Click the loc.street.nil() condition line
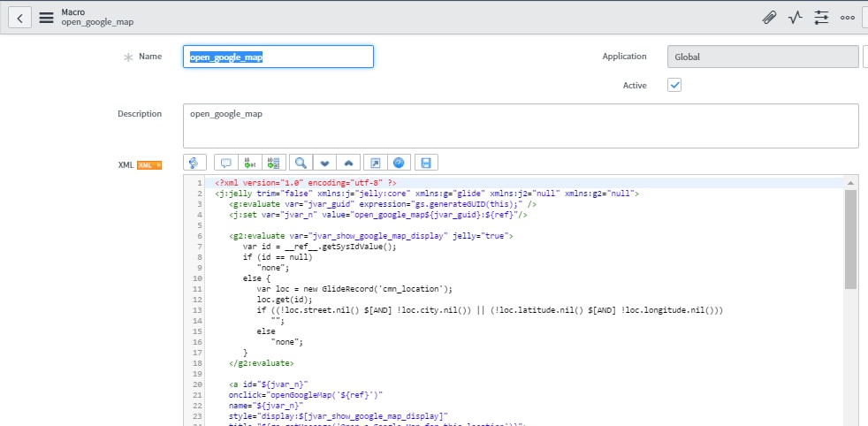This screenshot has height=426, width=868. tap(490, 310)
